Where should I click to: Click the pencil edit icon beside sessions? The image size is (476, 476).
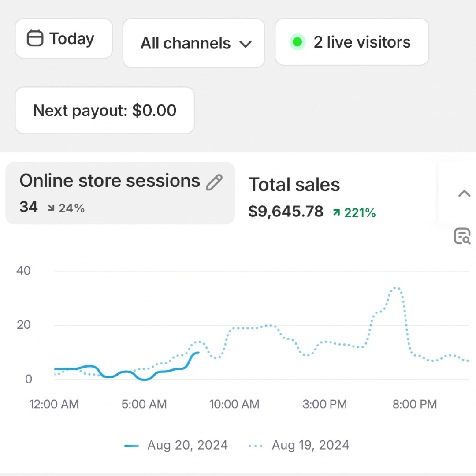(214, 182)
